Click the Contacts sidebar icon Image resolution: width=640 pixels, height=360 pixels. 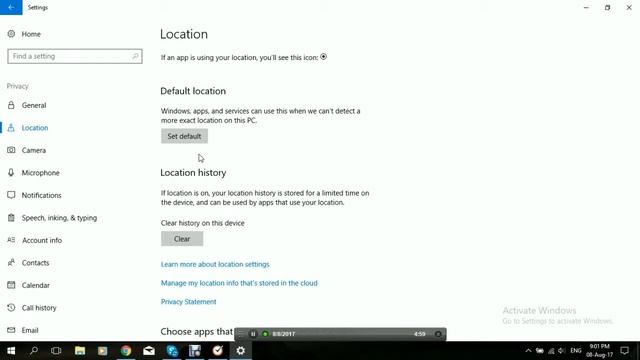click(11, 262)
